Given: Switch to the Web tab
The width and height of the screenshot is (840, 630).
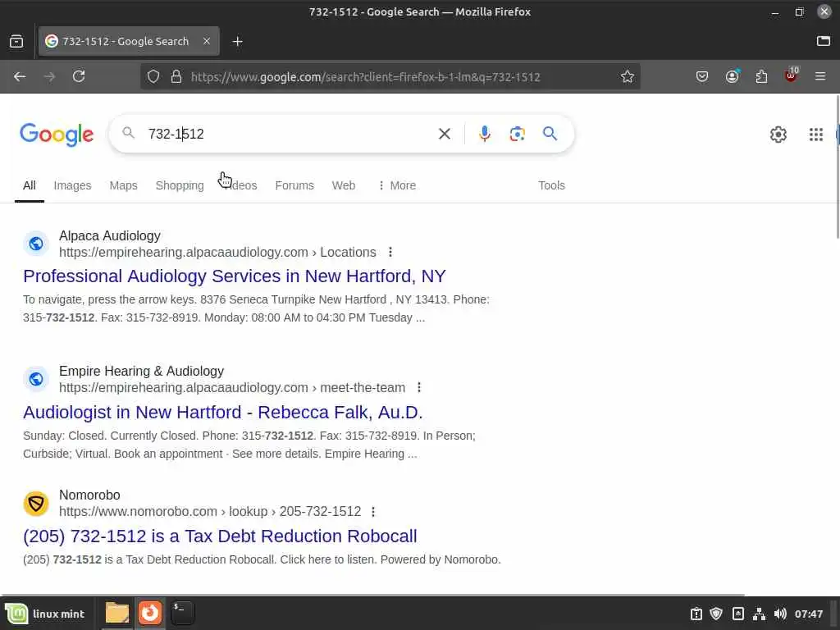Looking at the screenshot, I should [x=344, y=185].
